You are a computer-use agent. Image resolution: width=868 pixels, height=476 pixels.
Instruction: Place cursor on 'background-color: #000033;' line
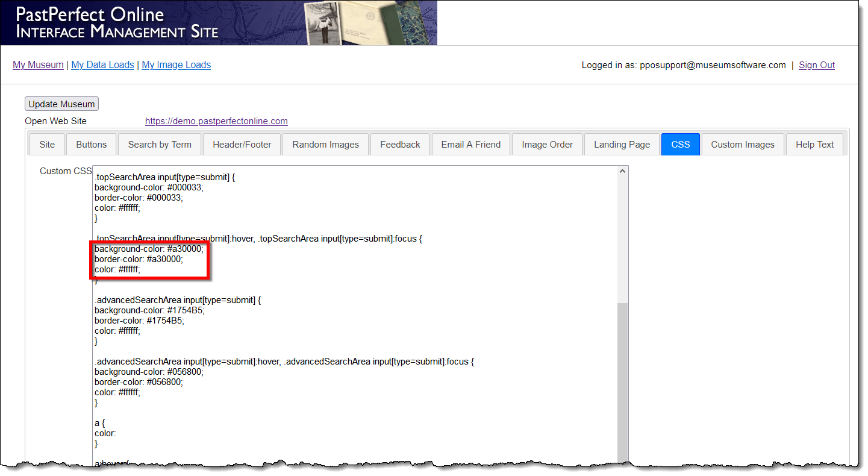pos(149,187)
